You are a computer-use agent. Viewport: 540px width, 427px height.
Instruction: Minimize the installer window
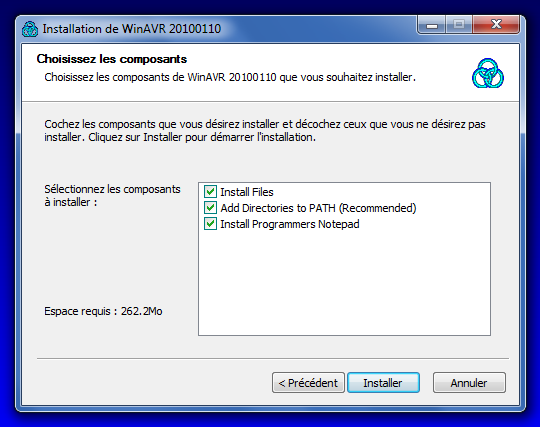432,24
